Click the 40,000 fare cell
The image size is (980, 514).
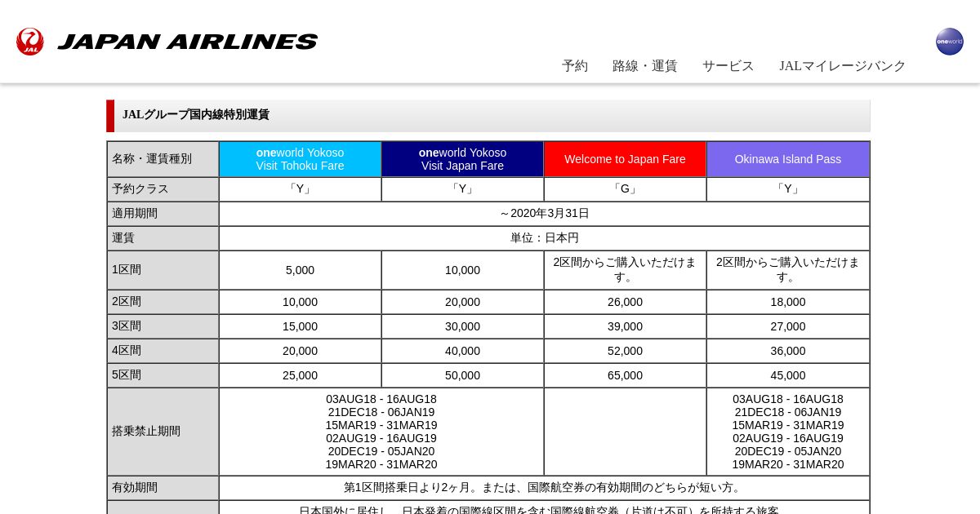462,351
